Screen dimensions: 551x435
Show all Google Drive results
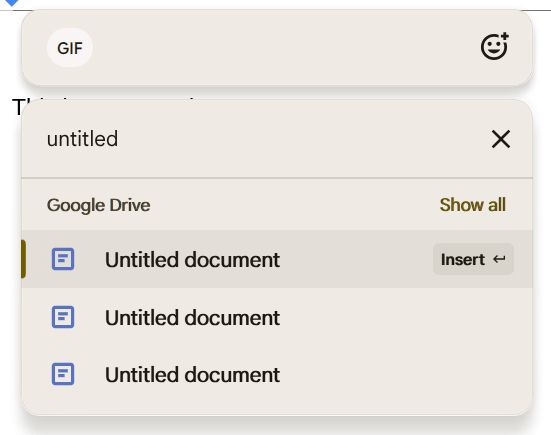473,205
